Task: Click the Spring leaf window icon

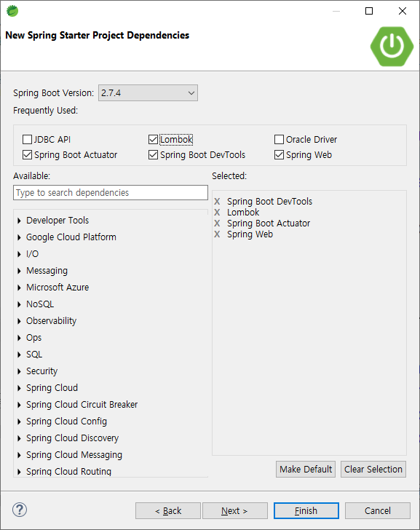Action: pos(12,11)
